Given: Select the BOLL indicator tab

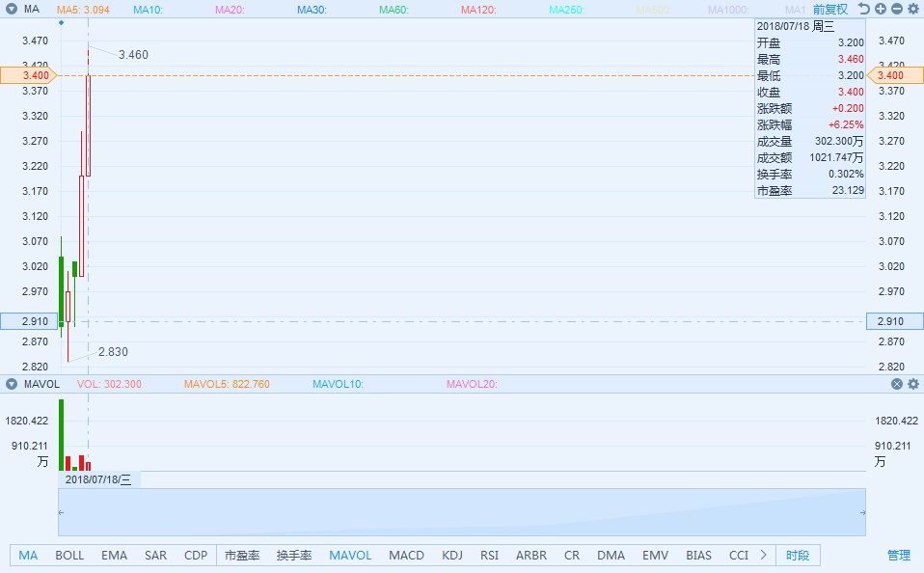Looking at the screenshot, I should pos(69,556).
